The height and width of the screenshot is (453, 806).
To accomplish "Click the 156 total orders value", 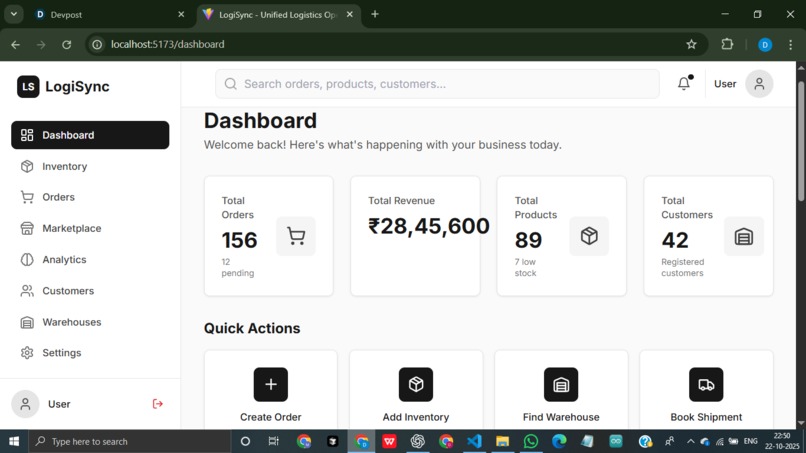I will tap(240, 240).
